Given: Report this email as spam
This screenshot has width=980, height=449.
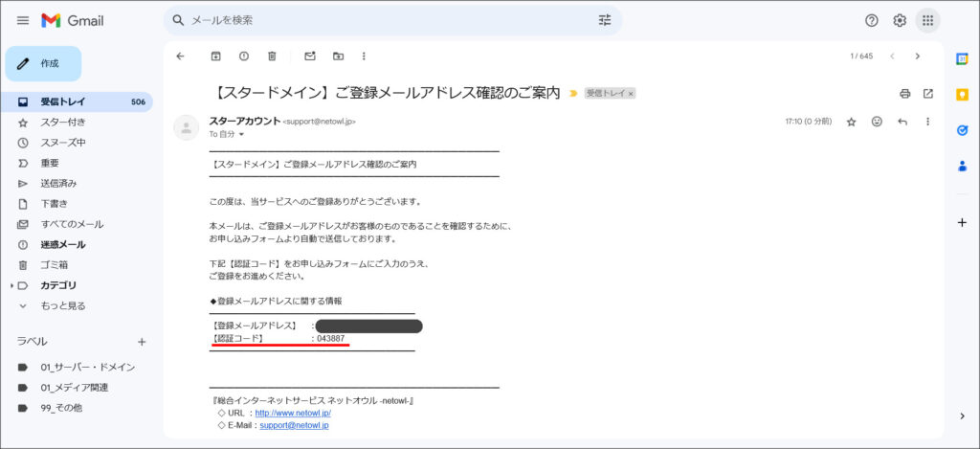Looking at the screenshot, I should pos(244,56).
